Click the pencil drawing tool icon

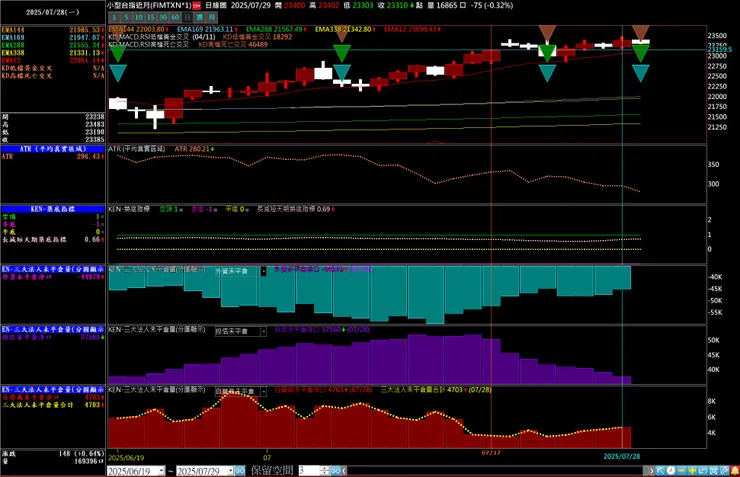click(724, 470)
